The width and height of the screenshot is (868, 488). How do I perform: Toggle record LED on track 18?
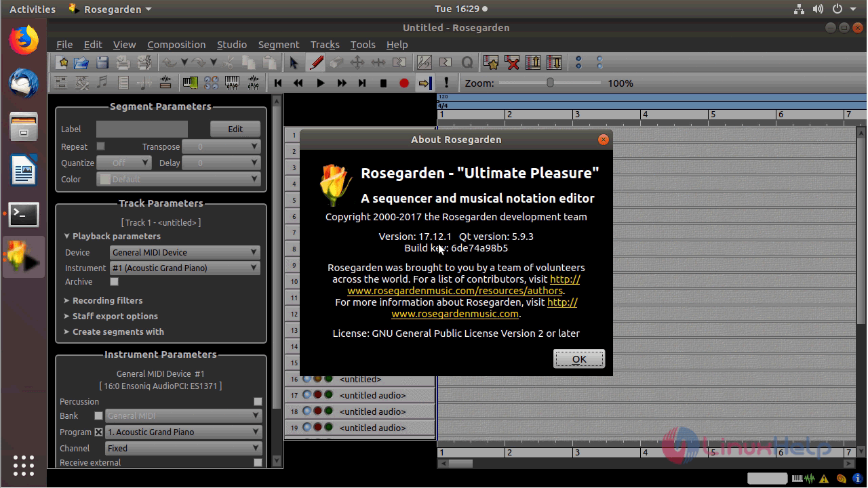(317, 411)
